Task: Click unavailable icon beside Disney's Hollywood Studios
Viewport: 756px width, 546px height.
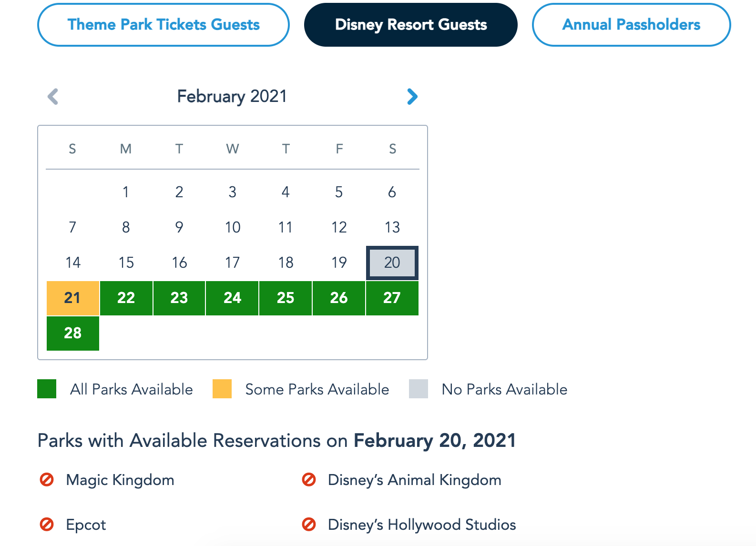Action: (x=309, y=525)
